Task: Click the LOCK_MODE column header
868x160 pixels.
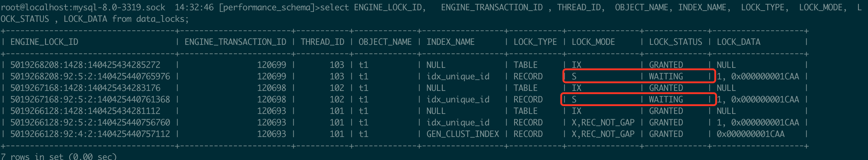Action: coord(593,42)
